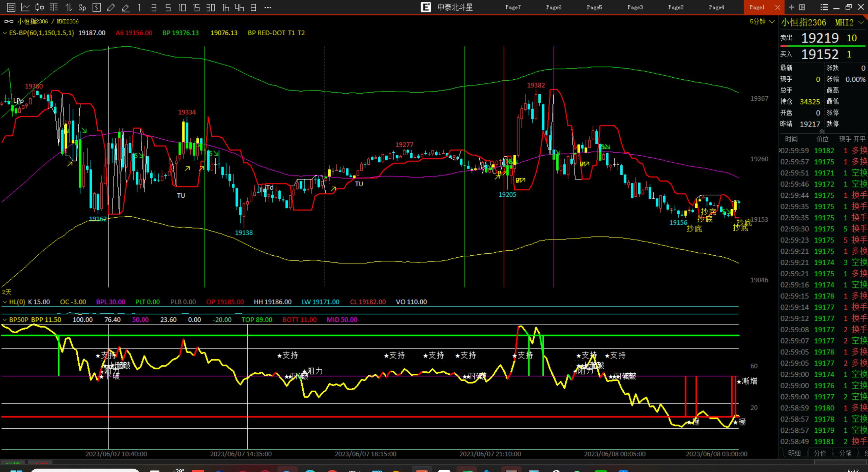Switch chart to 4-hour period
This screenshot has width=868, height=472.
[239, 7]
